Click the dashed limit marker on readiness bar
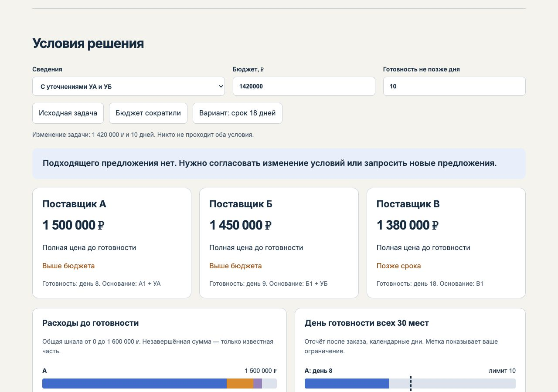This screenshot has width=558, height=392. [x=411, y=384]
